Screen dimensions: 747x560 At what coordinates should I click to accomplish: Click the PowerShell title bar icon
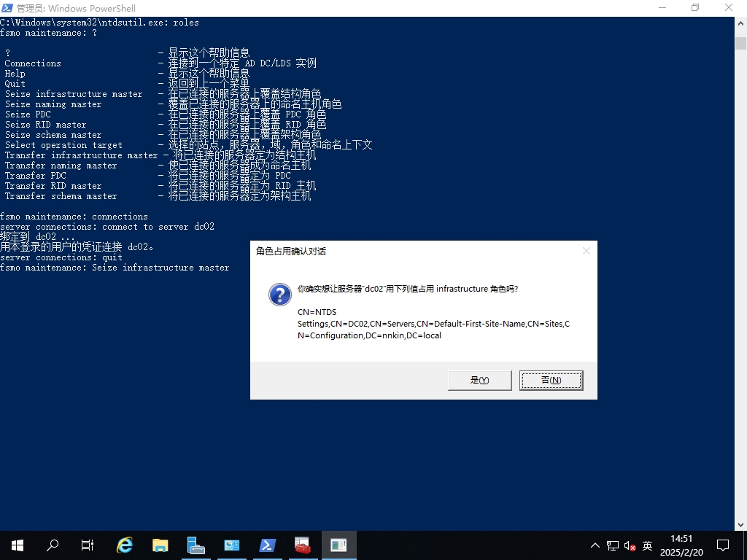(8, 8)
